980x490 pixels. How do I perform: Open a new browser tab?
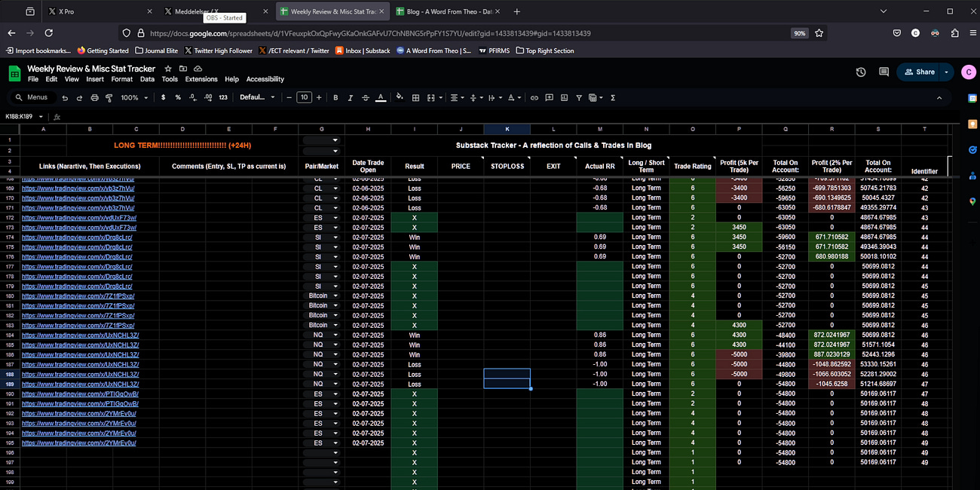[516, 12]
